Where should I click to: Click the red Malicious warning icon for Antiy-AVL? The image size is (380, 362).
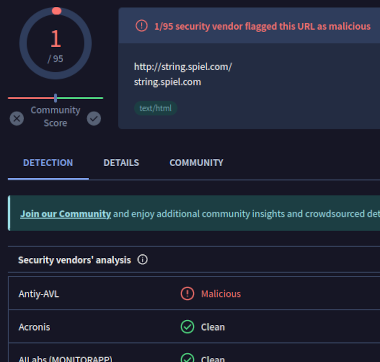tap(187, 294)
